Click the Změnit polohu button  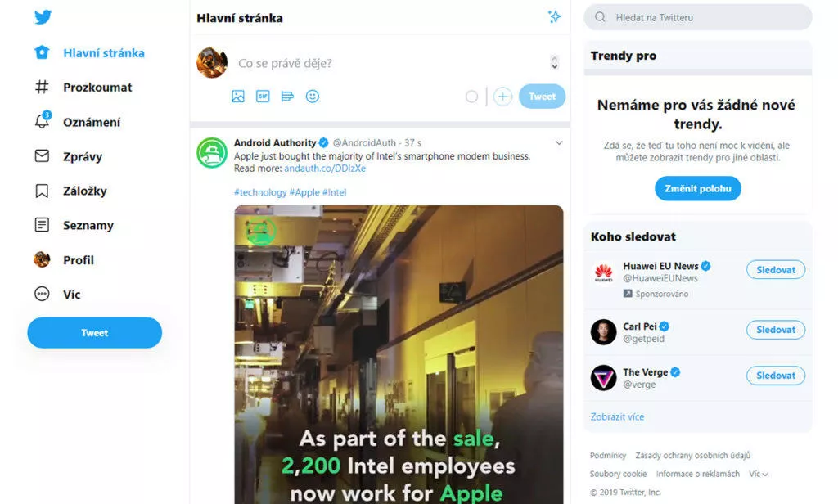click(x=697, y=189)
